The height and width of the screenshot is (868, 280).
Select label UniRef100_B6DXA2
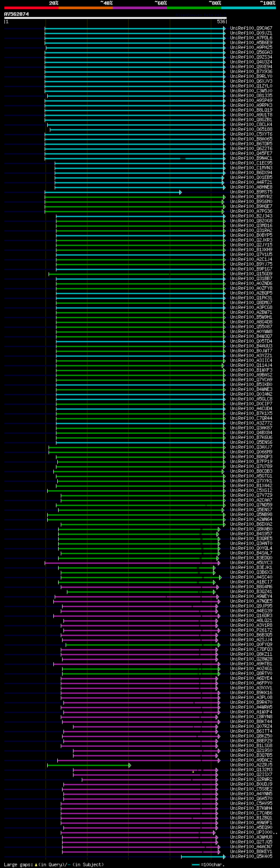pyautogui.click(x=251, y=524)
